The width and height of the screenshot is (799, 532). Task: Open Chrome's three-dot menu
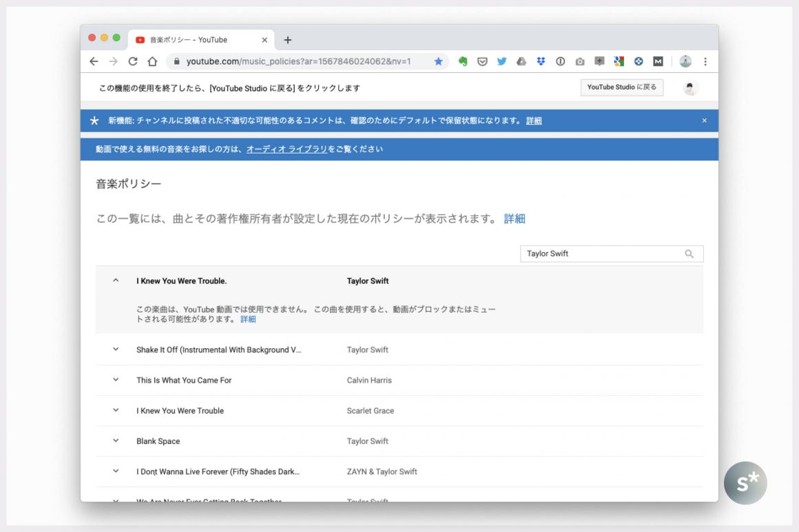[x=705, y=61]
